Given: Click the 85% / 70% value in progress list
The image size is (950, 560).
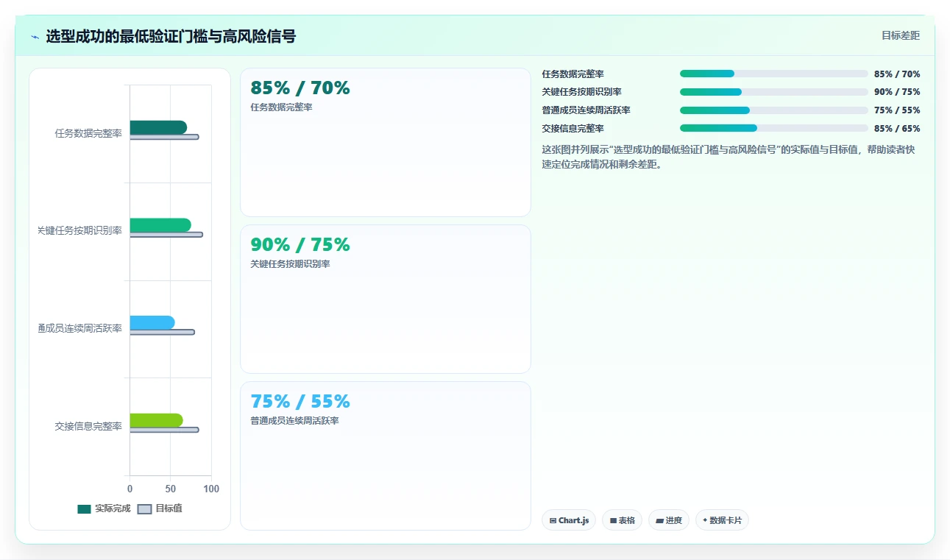Looking at the screenshot, I should tap(897, 74).
